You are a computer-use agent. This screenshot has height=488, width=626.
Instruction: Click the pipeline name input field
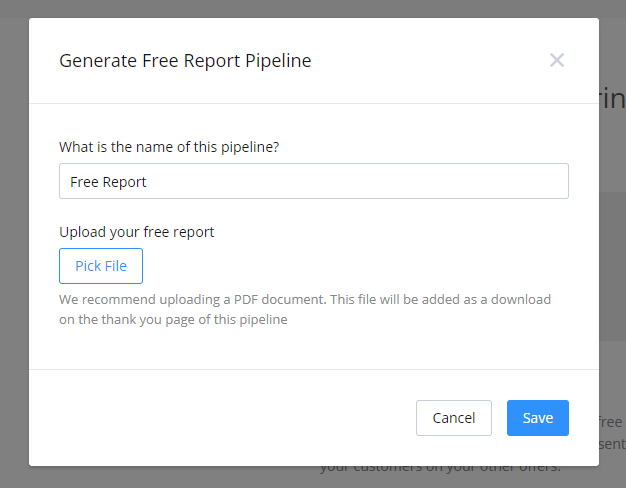(313, 181)
